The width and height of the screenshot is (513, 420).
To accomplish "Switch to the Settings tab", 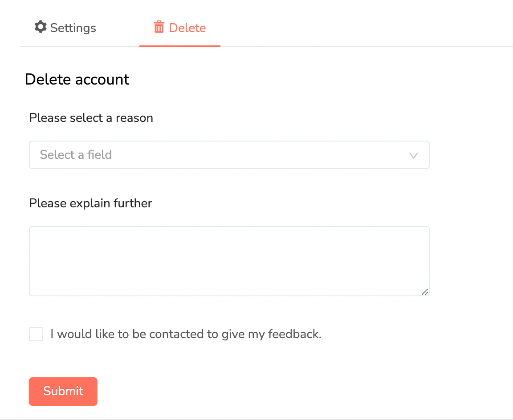I will coord(65,27).
